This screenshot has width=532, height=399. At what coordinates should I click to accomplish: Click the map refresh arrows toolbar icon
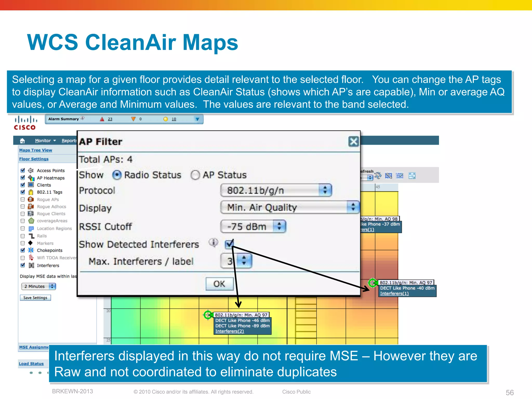click(x=378, y=176)
